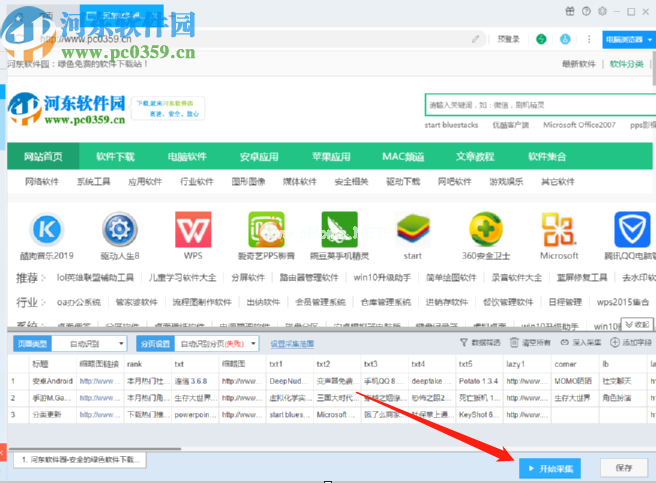Click the 豌豆荚手机精灵 app icon
The width and height of the screenshot is (656, 483).
339,229
